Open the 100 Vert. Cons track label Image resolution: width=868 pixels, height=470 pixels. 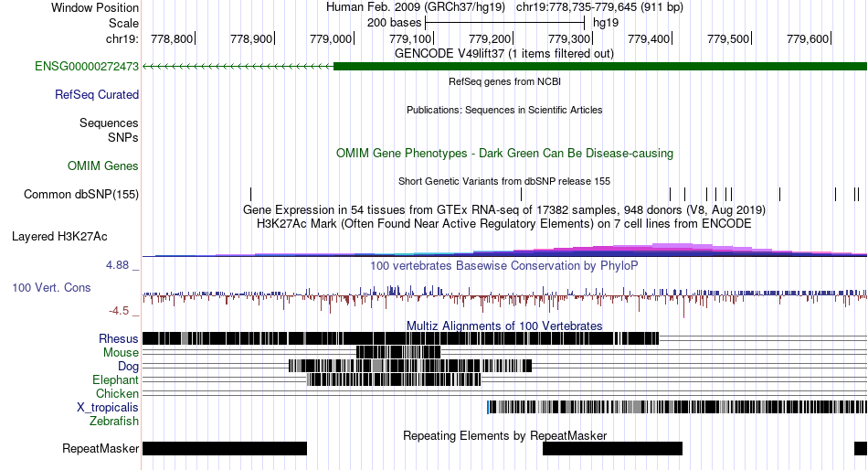pos(51,288)
